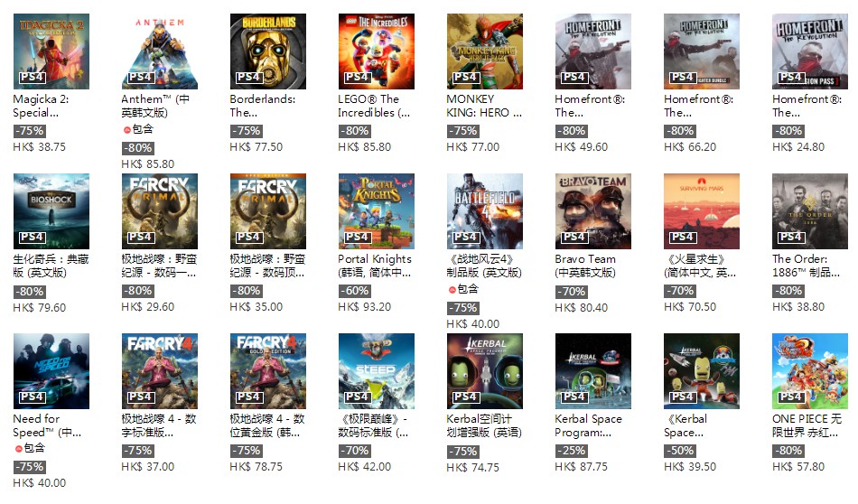Open the Borderlands golden mask cover image
This screenshot has width=858, height=504.
tap(267, 51)
